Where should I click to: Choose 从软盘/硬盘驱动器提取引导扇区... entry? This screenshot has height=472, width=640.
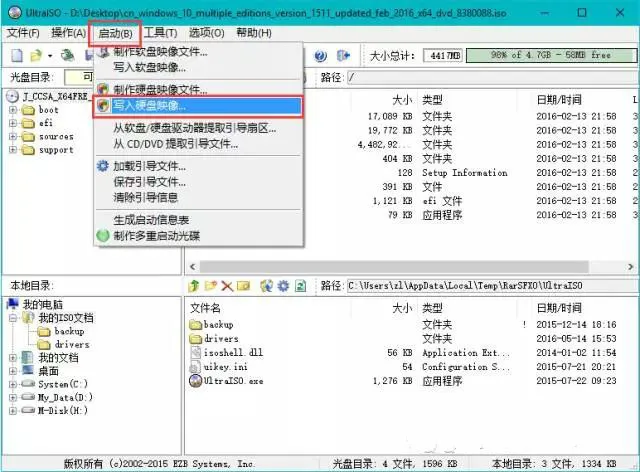point(199,128)
